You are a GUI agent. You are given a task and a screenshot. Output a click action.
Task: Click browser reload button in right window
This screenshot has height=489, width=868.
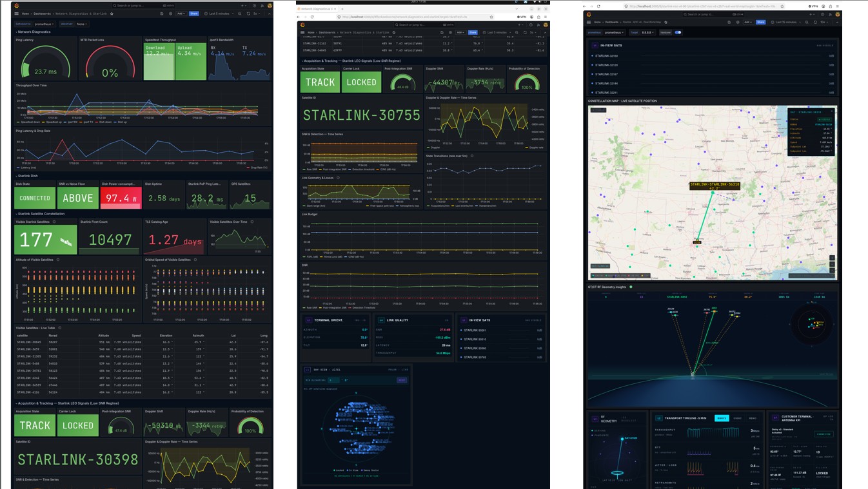point(599,6)
